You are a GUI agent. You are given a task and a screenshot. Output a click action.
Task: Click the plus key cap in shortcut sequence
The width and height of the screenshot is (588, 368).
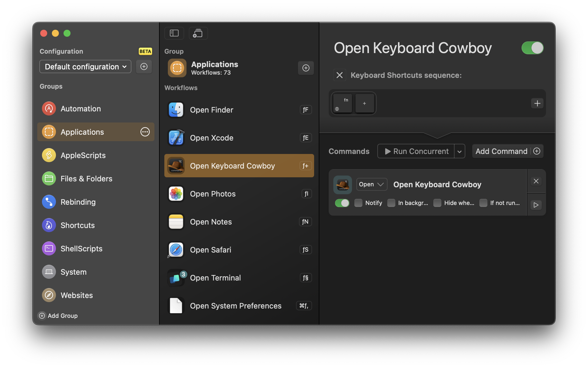coord(365,103)
